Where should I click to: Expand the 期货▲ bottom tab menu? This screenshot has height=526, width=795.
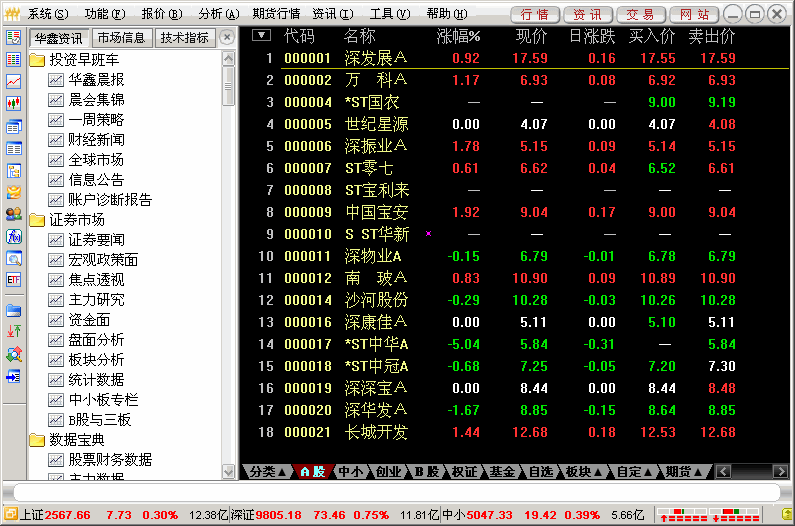click(x=683, y=472)
